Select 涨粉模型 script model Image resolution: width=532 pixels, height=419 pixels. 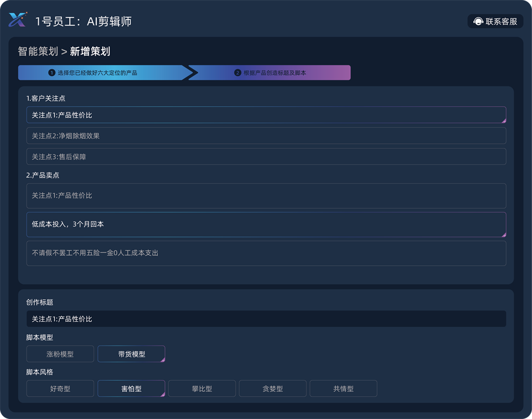60,354
